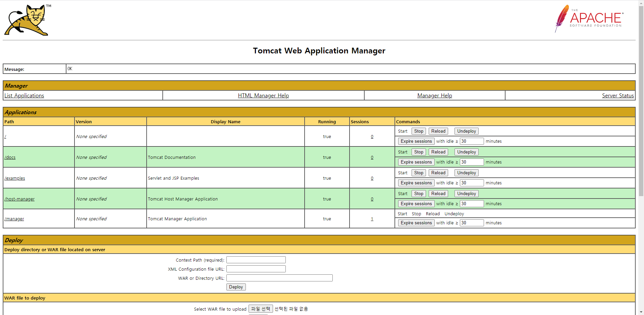This screenshot has height=315, width=644.
Task: Open the List Applications link
Action: 24,96
